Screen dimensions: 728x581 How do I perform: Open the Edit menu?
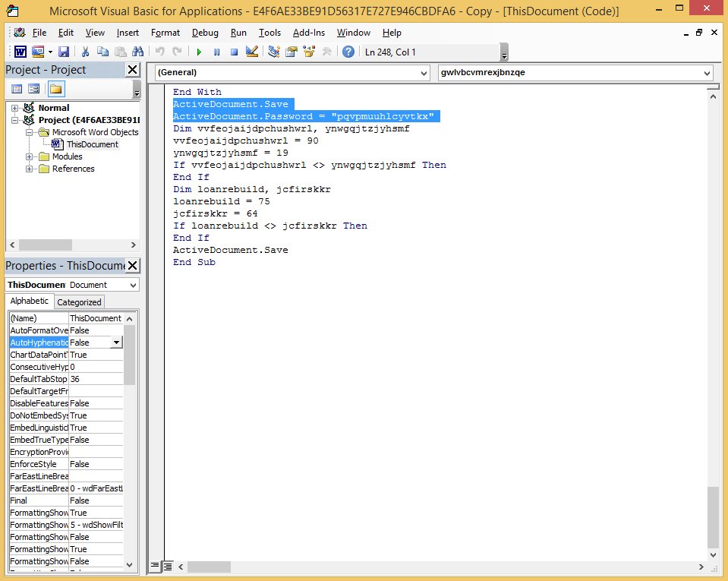click(66, 33)
